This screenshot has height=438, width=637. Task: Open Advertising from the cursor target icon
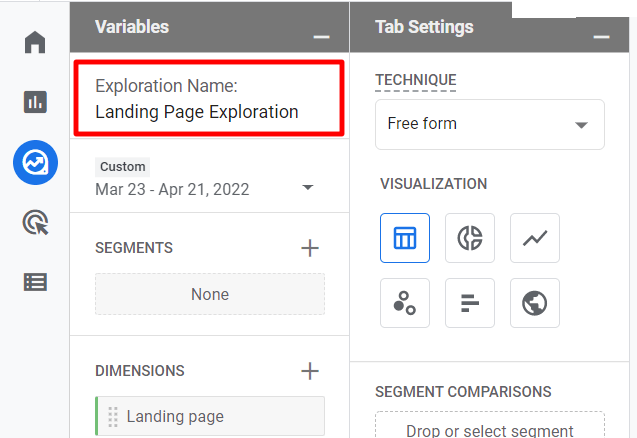tap(35, 222)
